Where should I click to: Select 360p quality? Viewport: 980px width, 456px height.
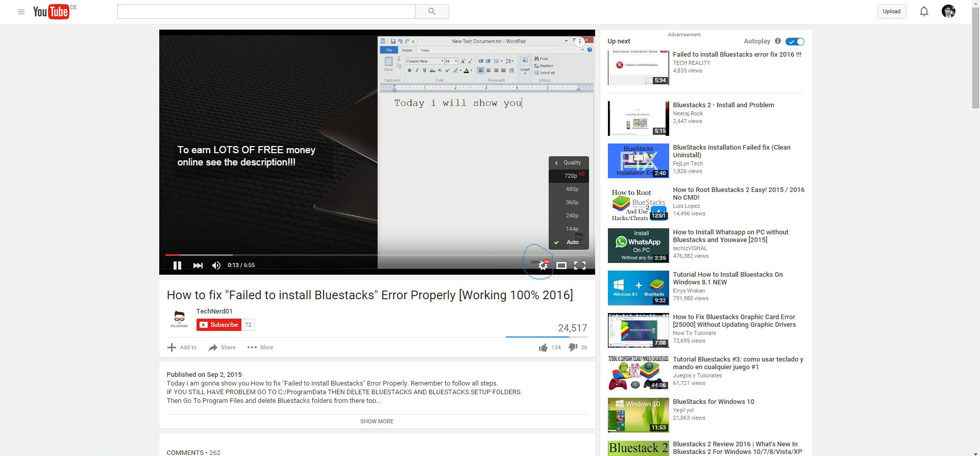569,202
